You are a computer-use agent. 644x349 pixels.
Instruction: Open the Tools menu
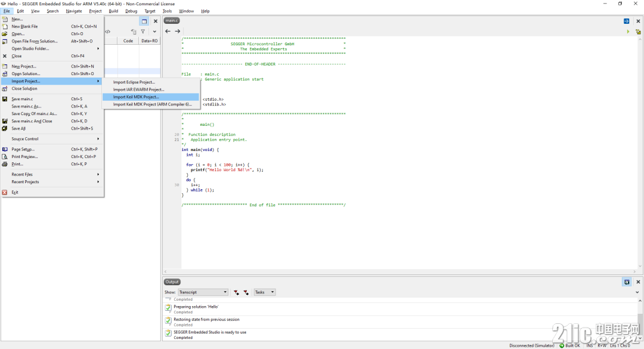167,11
